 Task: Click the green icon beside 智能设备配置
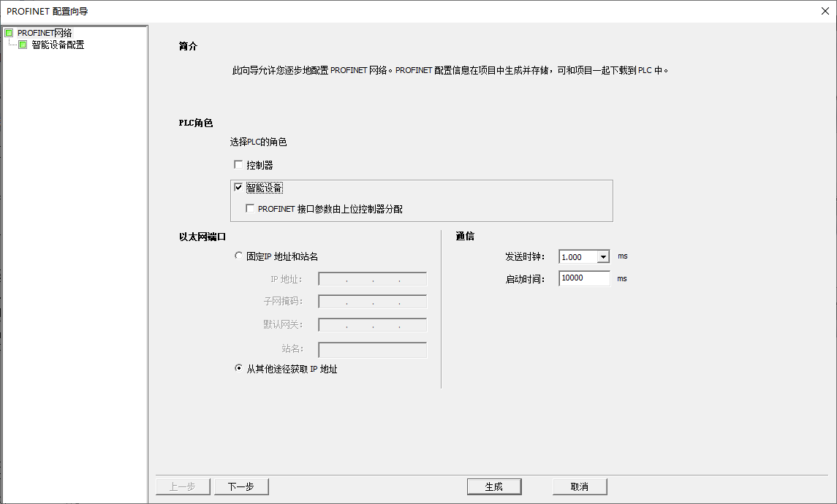(x=23, y=44)
